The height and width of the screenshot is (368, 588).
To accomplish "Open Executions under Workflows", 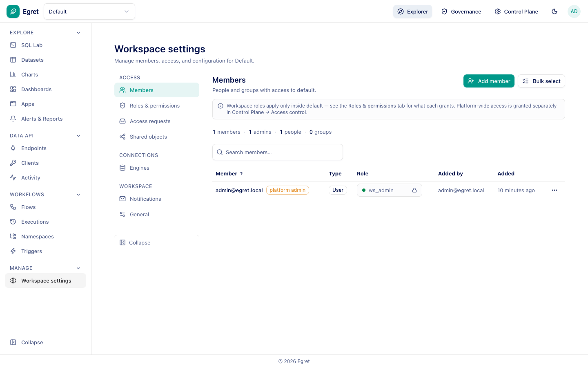I will pos(45,222).
